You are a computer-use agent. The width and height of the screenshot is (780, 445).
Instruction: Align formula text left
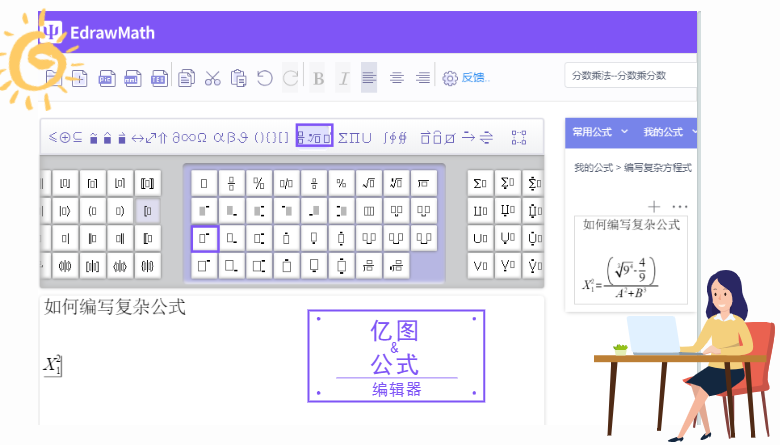369,78
